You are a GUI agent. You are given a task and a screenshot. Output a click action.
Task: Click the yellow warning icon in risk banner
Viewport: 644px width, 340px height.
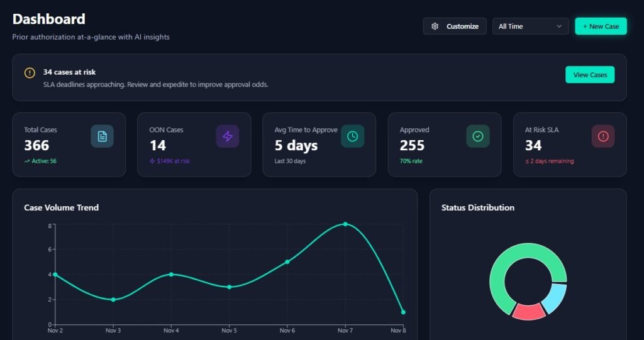point(30,73)
